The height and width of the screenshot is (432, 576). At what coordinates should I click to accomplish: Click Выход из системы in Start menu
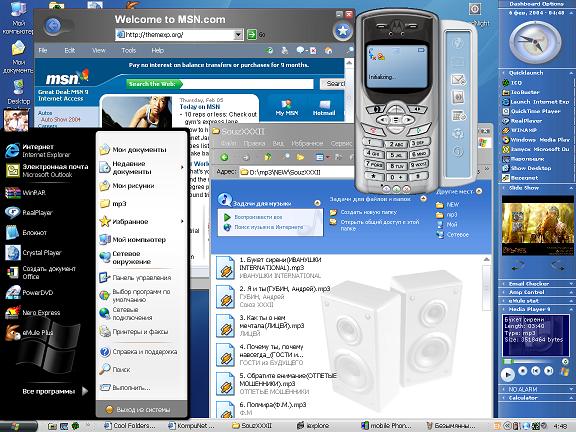pos(138,410)
